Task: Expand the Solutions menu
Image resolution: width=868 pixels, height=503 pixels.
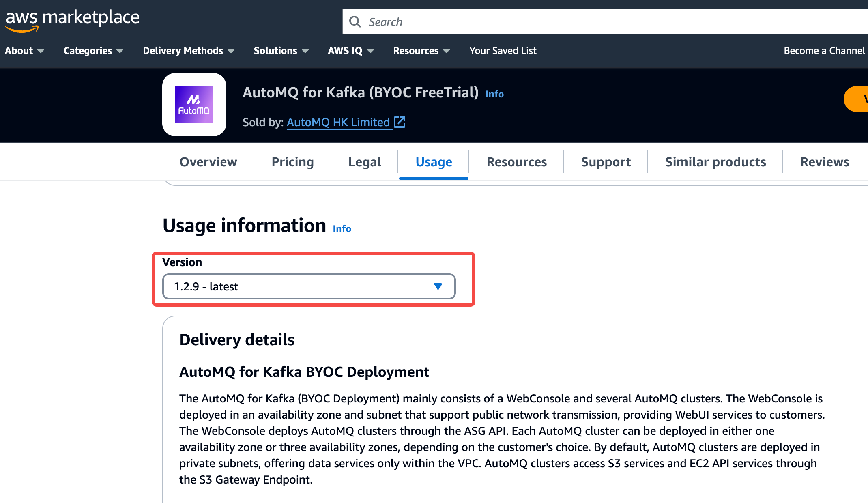Action: 281,51
